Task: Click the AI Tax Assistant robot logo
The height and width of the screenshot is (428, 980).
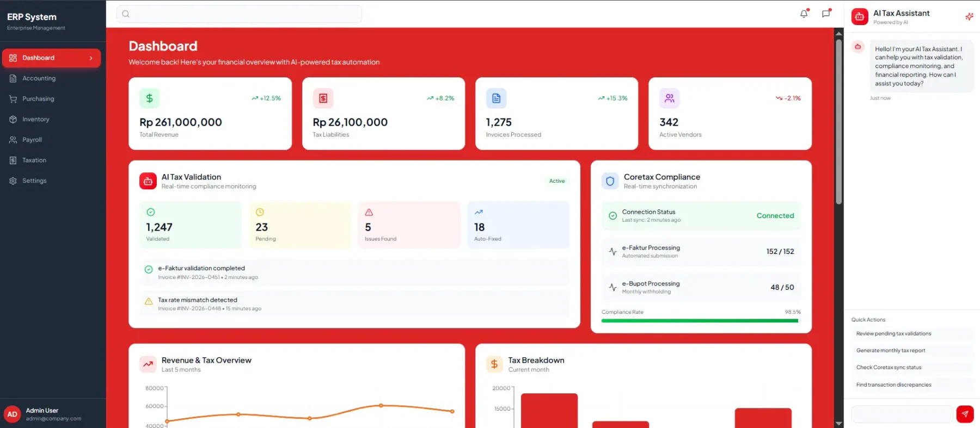Action: pos(860,17)
